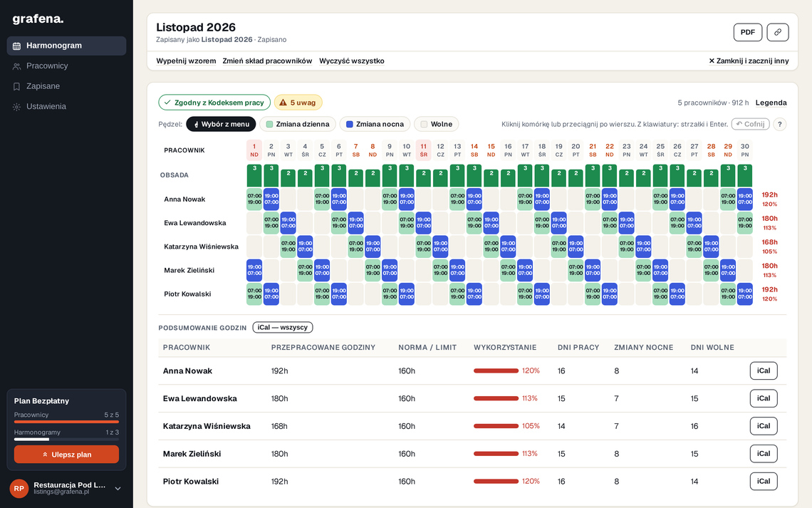The image size is (812, 508).
Task: Click the Harmonogram calendar icon in sidebar
Action: pos(16,46)
